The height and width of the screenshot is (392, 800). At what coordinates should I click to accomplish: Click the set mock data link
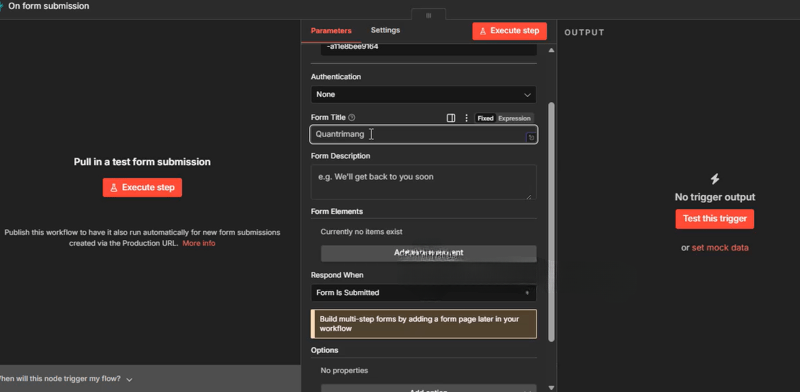720,248
